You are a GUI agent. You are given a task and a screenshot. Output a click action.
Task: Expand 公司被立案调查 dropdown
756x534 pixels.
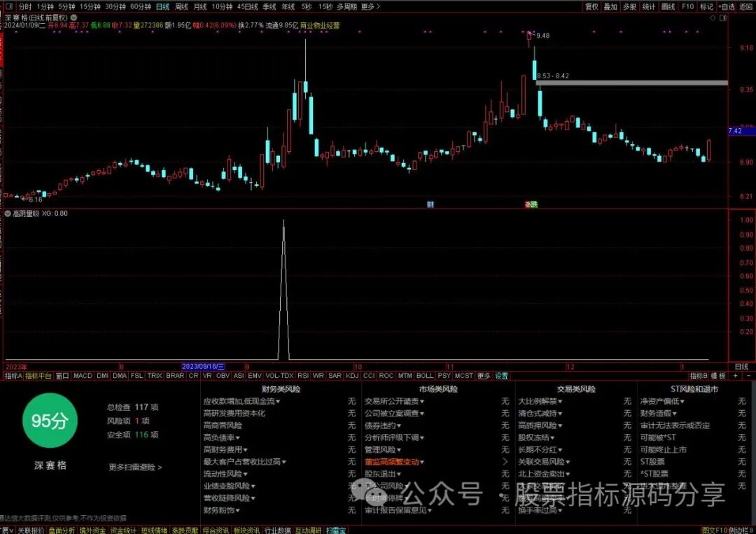pos(394,413)
